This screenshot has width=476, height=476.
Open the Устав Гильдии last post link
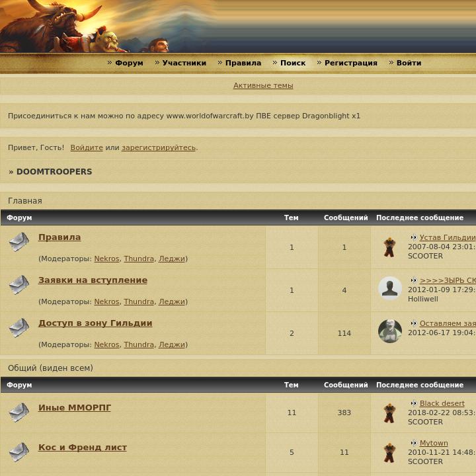pos(448,237)
